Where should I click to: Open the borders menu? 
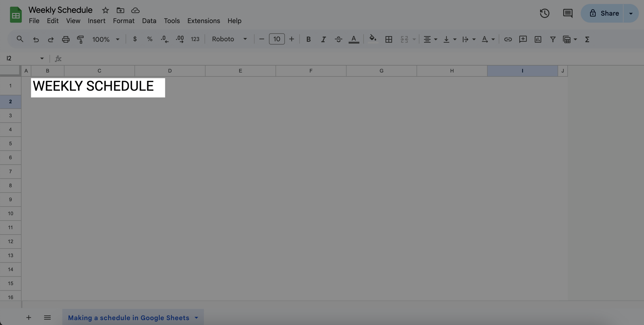(x=389, y=40)
